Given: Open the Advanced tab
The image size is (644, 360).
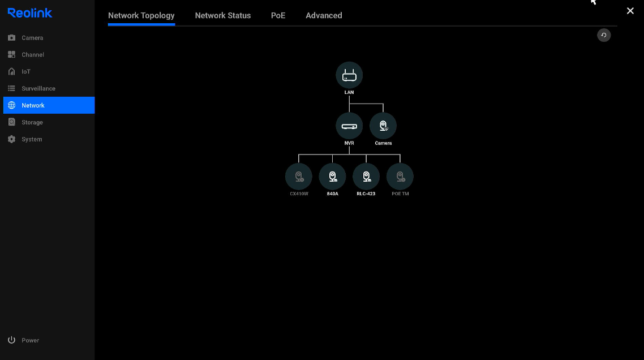Looking at the screenshot, I should point(324,16).
